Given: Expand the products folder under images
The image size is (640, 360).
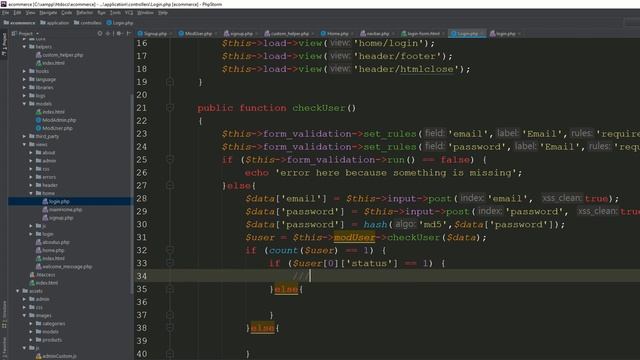Looking at the screenshot, I should 31,340.
